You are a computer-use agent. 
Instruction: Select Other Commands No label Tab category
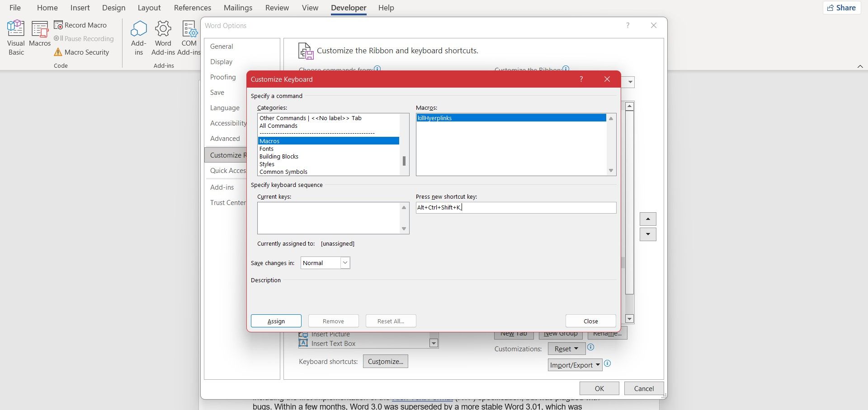pyautogui.click(x=329, y=118)
